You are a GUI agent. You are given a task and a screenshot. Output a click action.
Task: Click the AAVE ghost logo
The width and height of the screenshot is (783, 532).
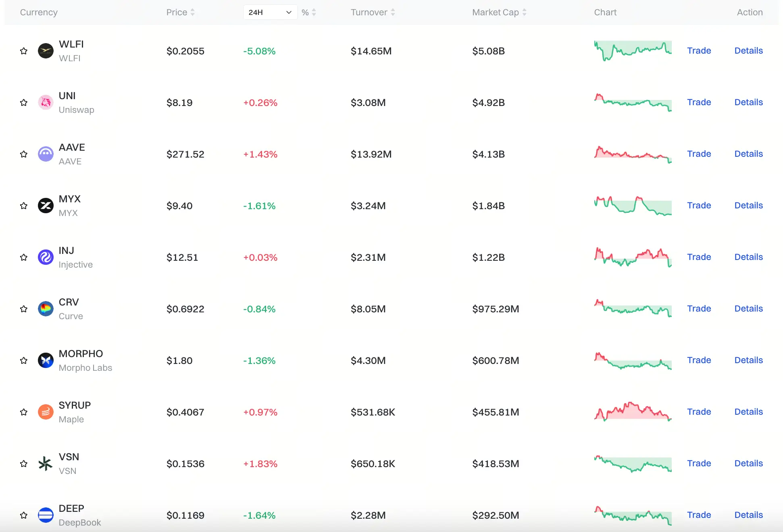[x=46, y=154]
